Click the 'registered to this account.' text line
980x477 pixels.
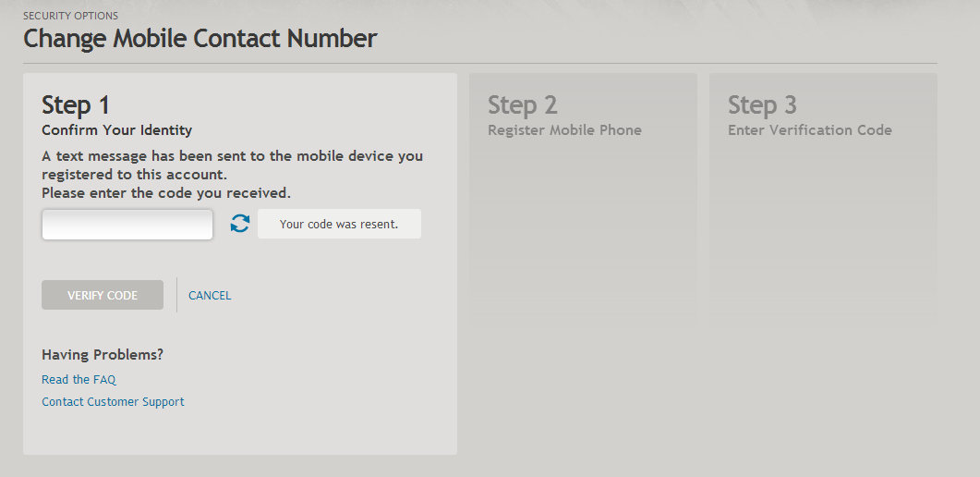point(134,175)
